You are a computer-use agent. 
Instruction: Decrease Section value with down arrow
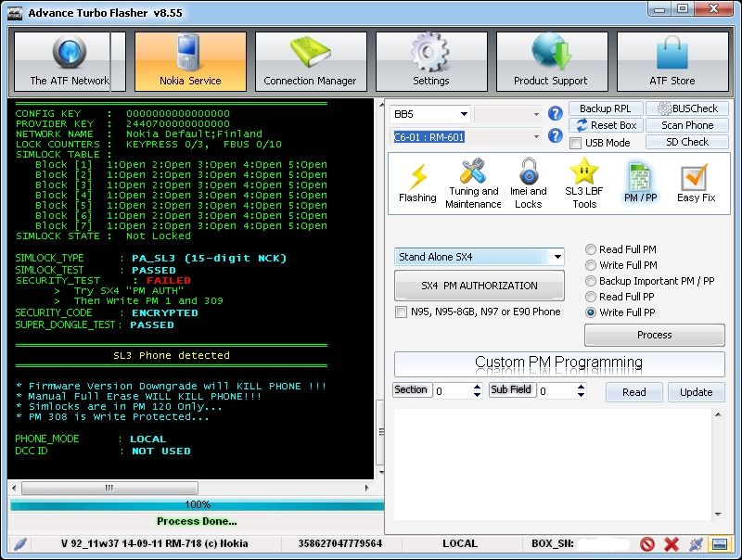click(477, 394)
